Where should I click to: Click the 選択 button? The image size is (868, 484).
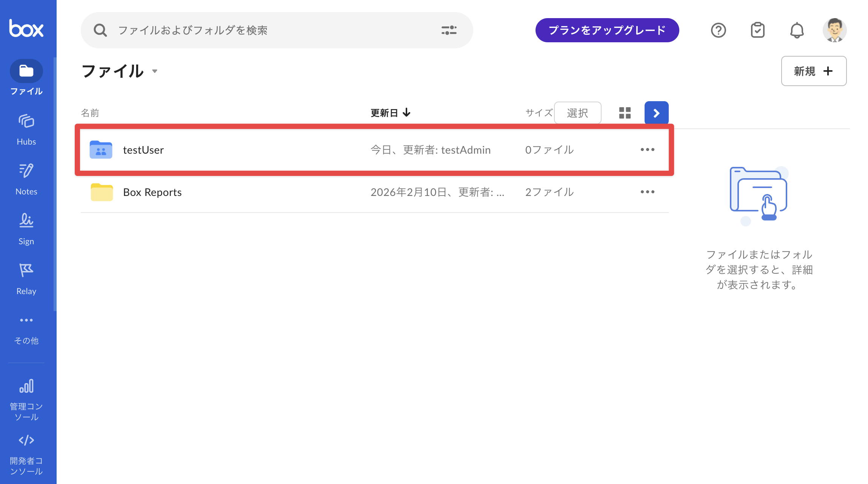tap(577, 113)
